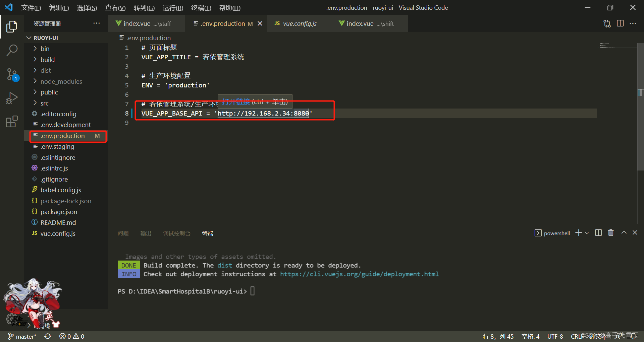Split the editor using the top-right icon
The image size is (644, 342).
620,23
